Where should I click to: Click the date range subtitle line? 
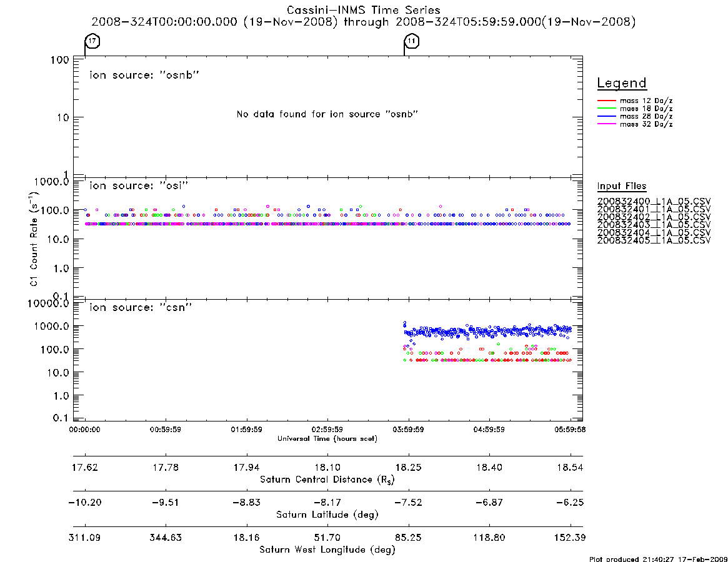(x=364, y=22)
